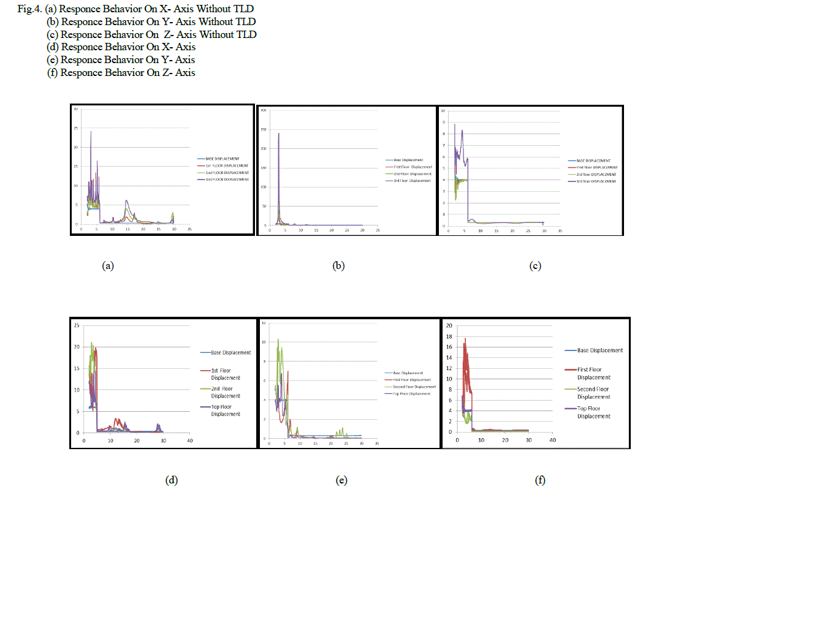The width and height of the screenshot is (822, 644).
Task: Select 'First Floor Displacement' legend in chart (f)
Action: pyautogui.click(x=593, y=374)
